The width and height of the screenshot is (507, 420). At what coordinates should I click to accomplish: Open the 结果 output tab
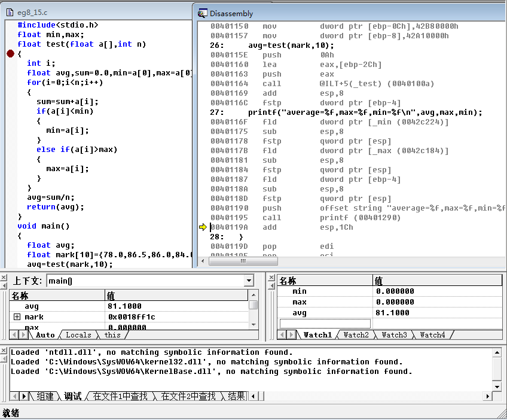pyautogui.click(x=236, y=396)
